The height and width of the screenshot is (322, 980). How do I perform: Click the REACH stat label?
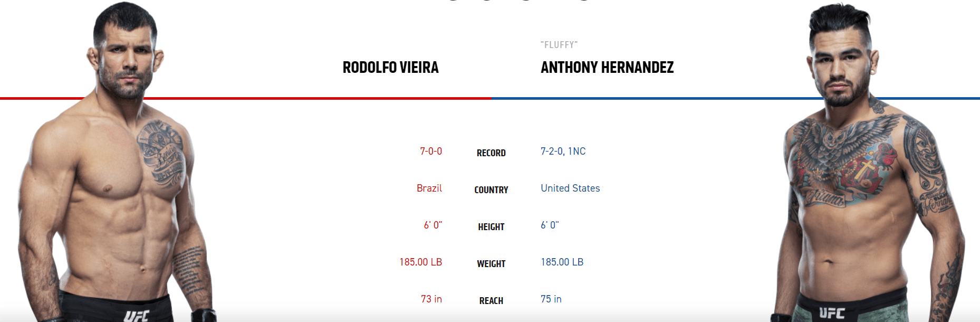click(491, 301)
